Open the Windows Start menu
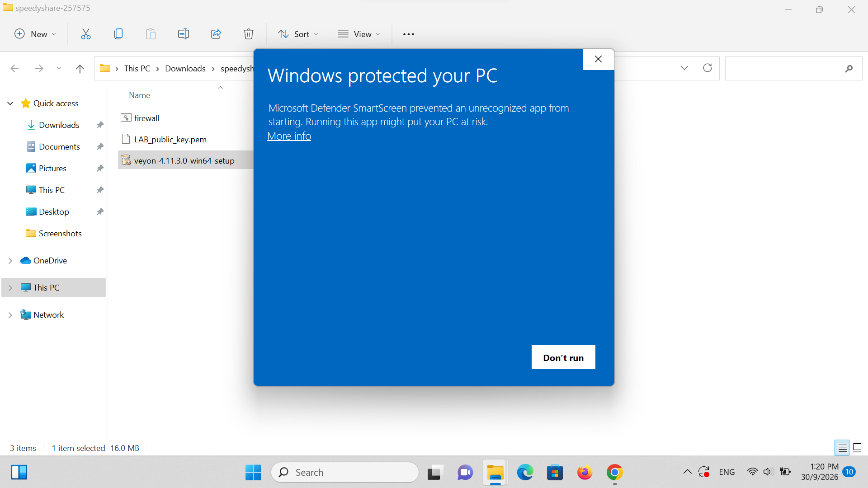Viewport: 868px width, 488px height. point(253,473)
